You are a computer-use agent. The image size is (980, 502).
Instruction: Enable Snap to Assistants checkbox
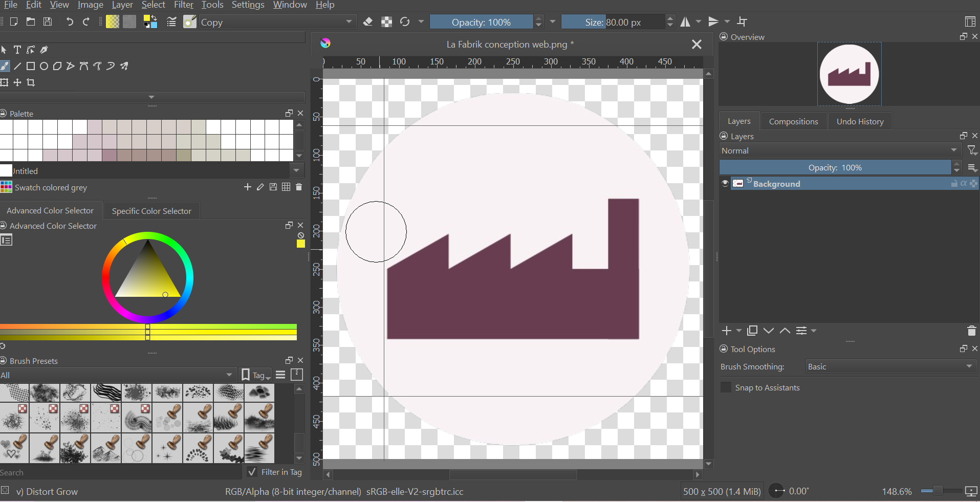[726, 387]
